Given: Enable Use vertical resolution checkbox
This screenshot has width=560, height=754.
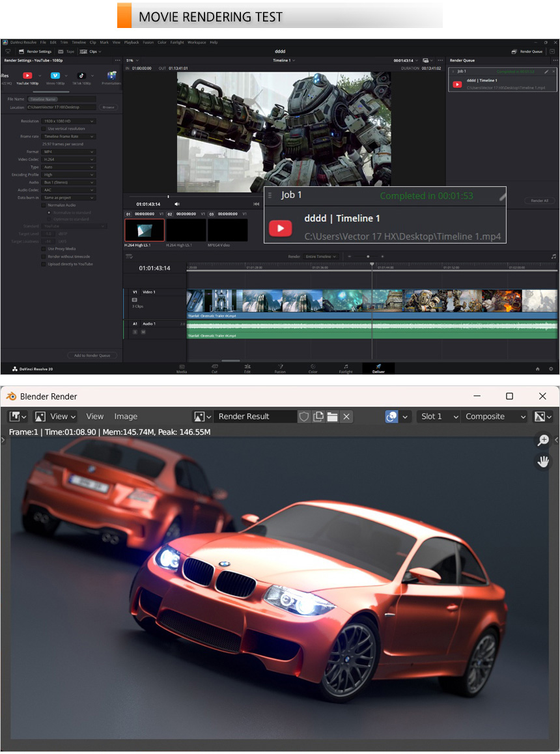Looking at the screenshot, I should click(44, 129).
